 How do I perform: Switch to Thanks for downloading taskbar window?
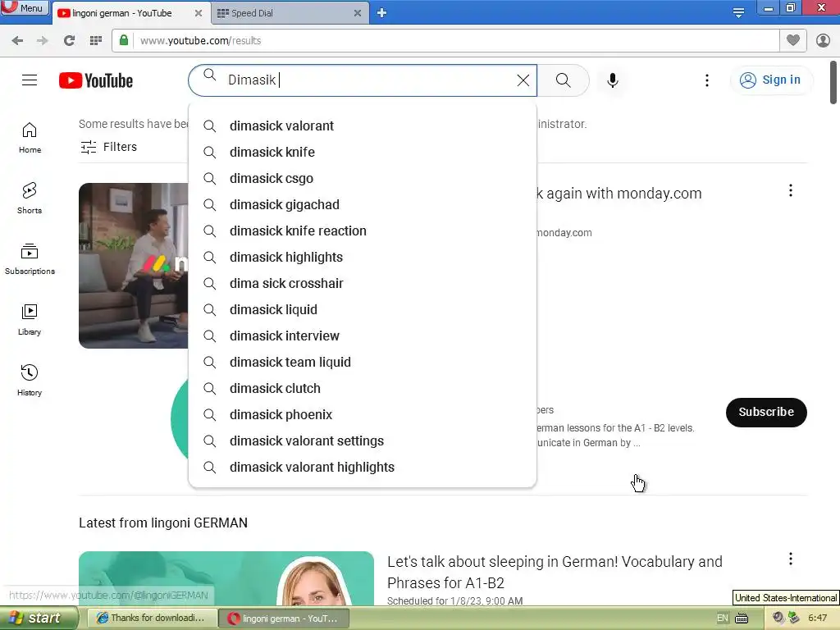tap(152, 619)
